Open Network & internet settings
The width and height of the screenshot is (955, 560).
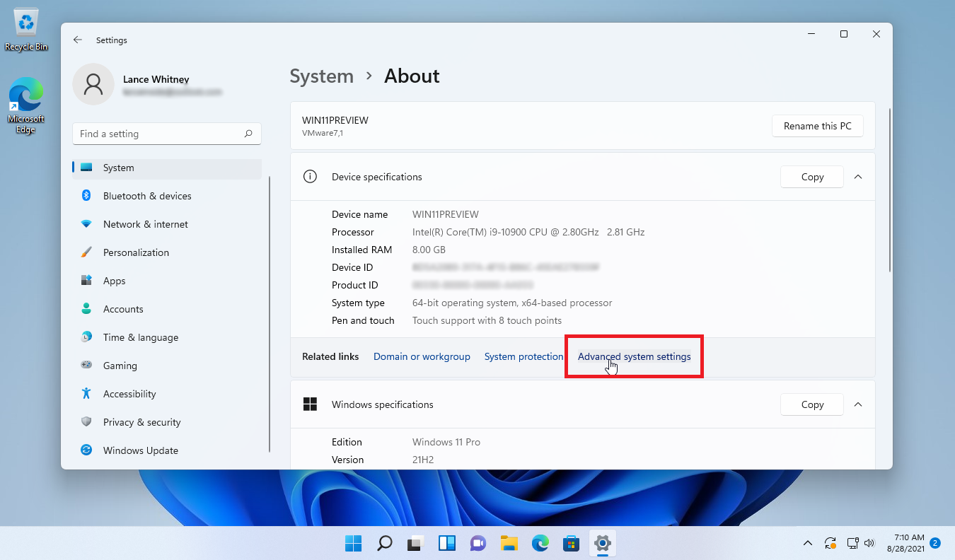pos(167,224)
